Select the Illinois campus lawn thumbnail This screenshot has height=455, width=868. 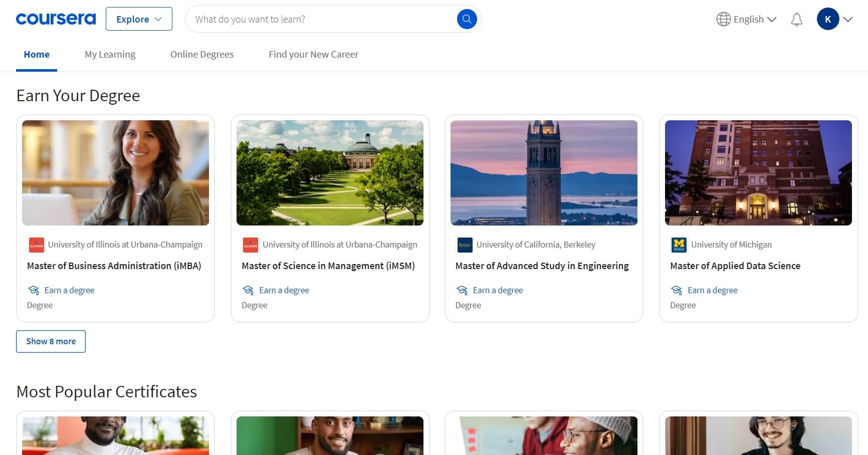coord(330,173)
